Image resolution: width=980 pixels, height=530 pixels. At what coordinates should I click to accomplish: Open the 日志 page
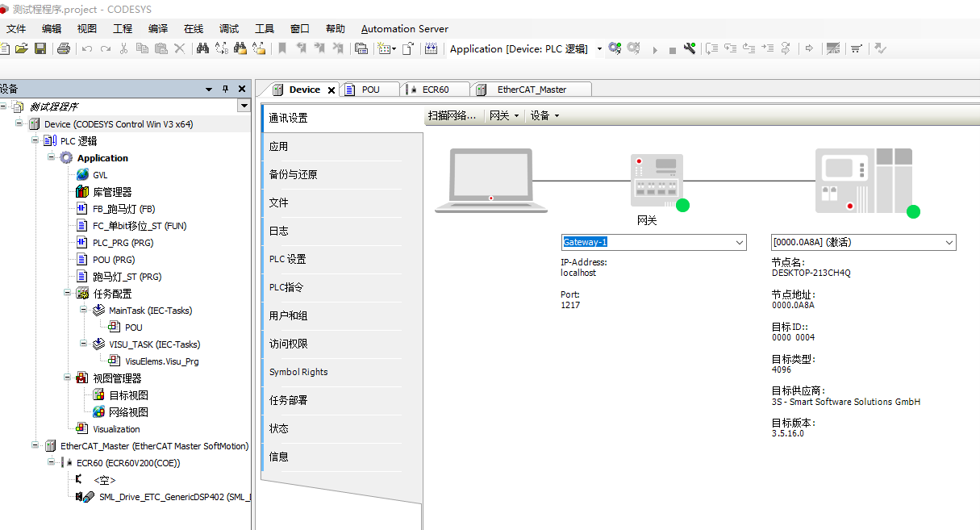click(332, 231)
